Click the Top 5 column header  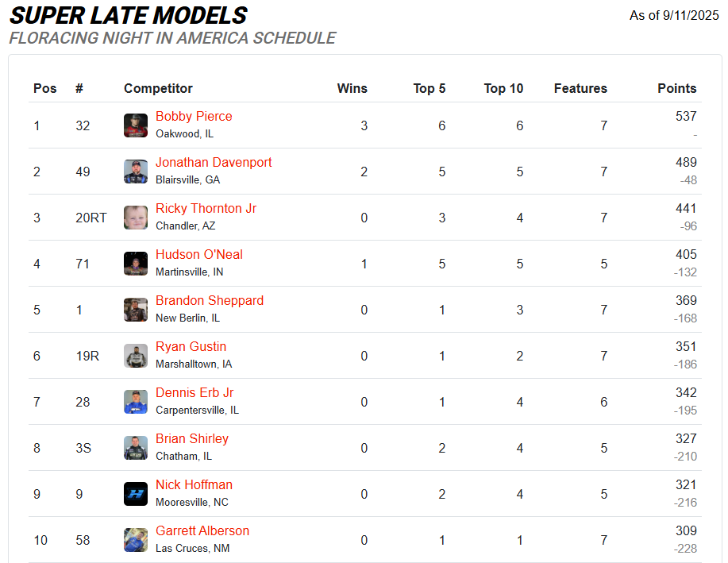point(429,89)
